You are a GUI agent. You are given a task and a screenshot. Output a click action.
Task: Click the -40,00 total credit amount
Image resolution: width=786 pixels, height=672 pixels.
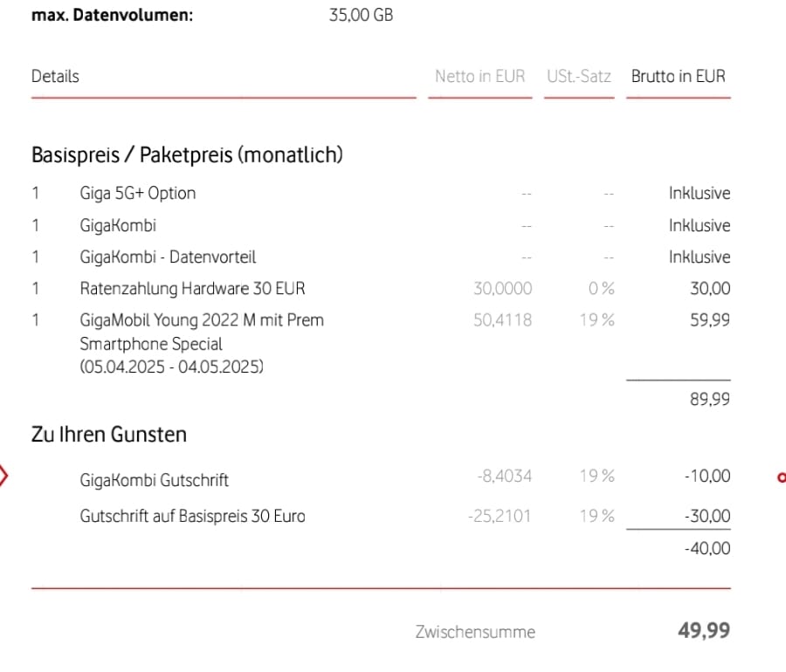[708, 549]
